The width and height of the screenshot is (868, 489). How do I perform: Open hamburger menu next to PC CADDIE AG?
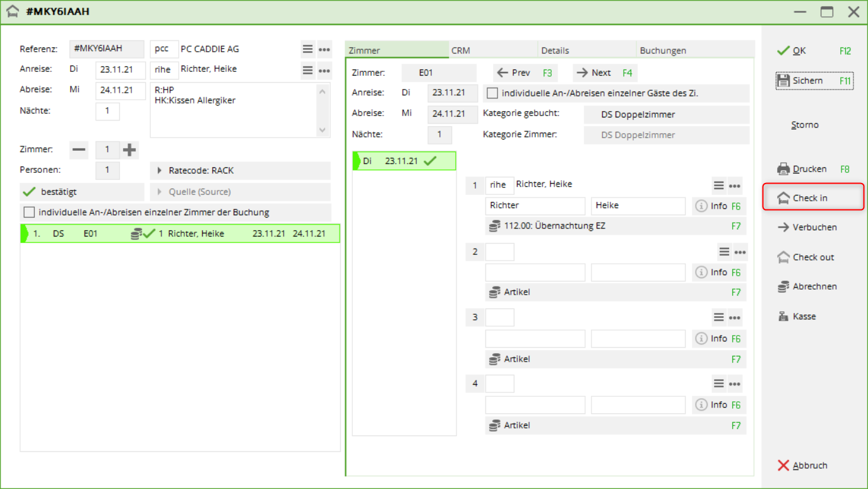point(307,49)
